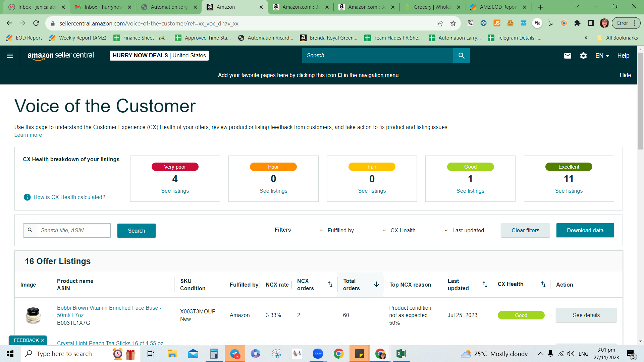The width and height of the screenshot is (644, 362).
Task: Open the Telegram taskbar icon
Action: [x=235, y=354]
